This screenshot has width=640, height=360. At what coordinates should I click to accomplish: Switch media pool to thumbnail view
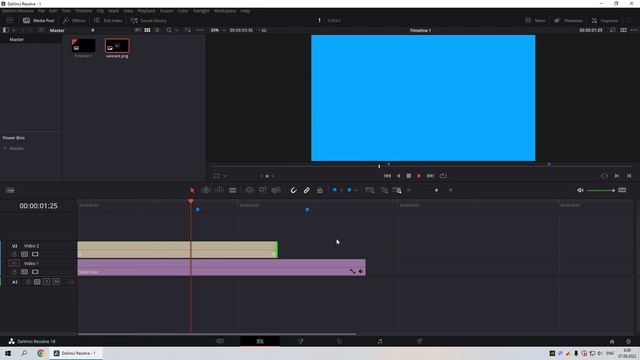tap(147, 30)
